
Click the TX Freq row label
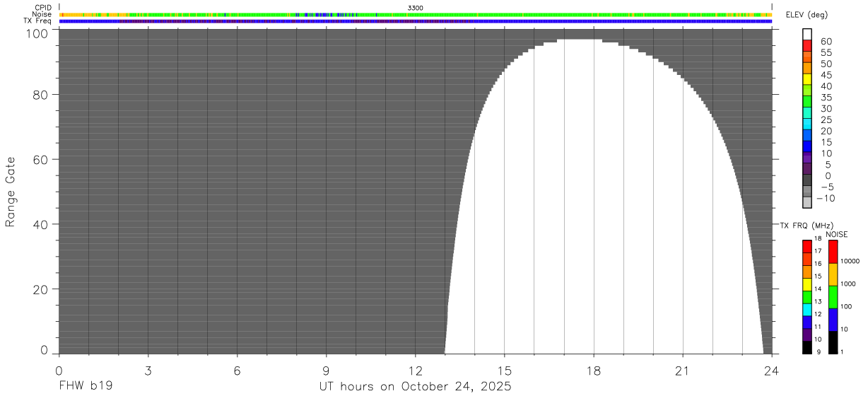tap(37, 21)
